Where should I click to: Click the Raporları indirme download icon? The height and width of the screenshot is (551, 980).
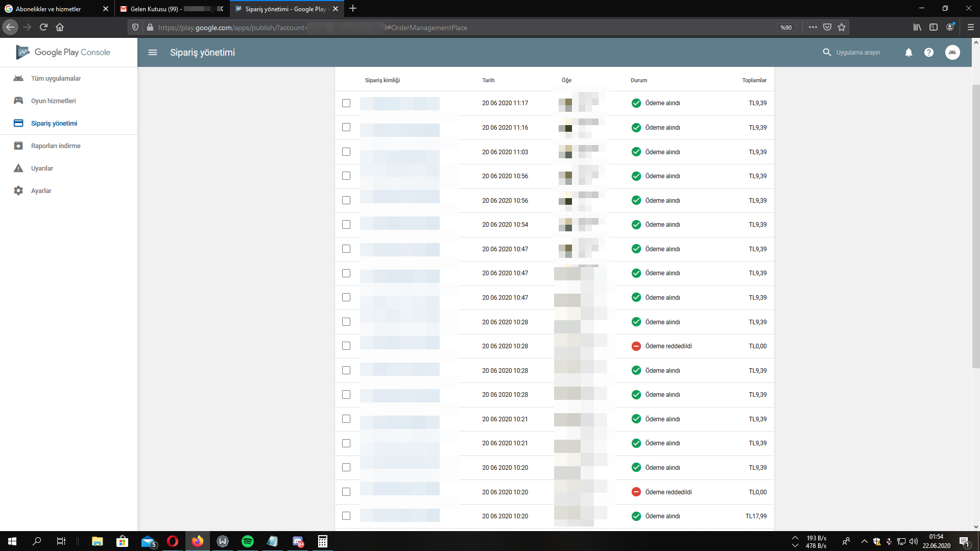(18, 146)
